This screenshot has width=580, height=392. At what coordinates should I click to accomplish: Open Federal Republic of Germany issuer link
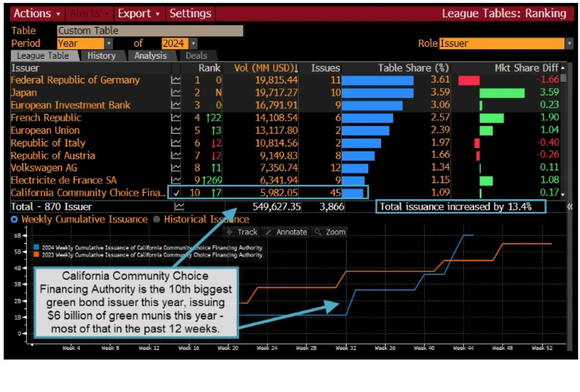pos(75,80)
